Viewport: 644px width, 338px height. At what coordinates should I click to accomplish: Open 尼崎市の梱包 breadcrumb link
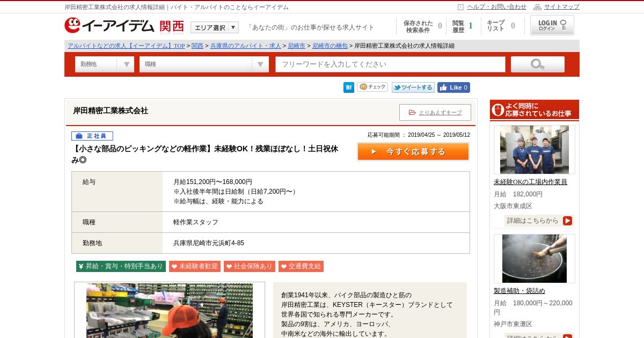(330, 46)
